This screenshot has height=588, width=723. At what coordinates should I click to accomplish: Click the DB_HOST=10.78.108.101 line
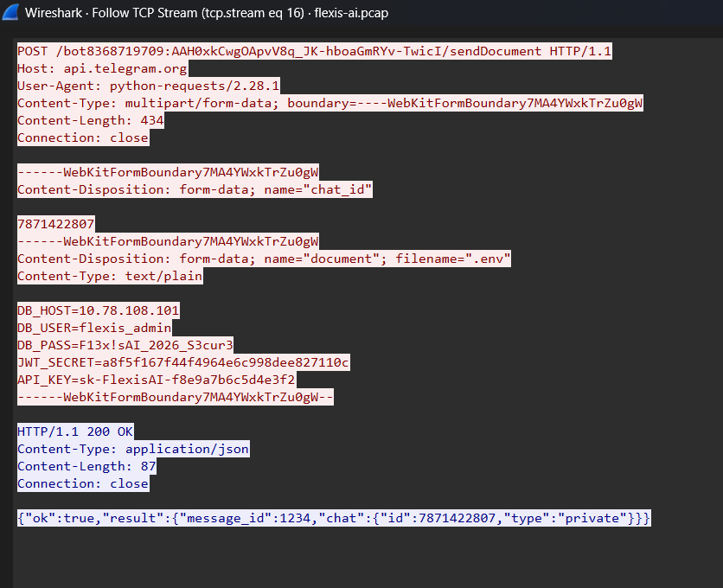point(99,310)
